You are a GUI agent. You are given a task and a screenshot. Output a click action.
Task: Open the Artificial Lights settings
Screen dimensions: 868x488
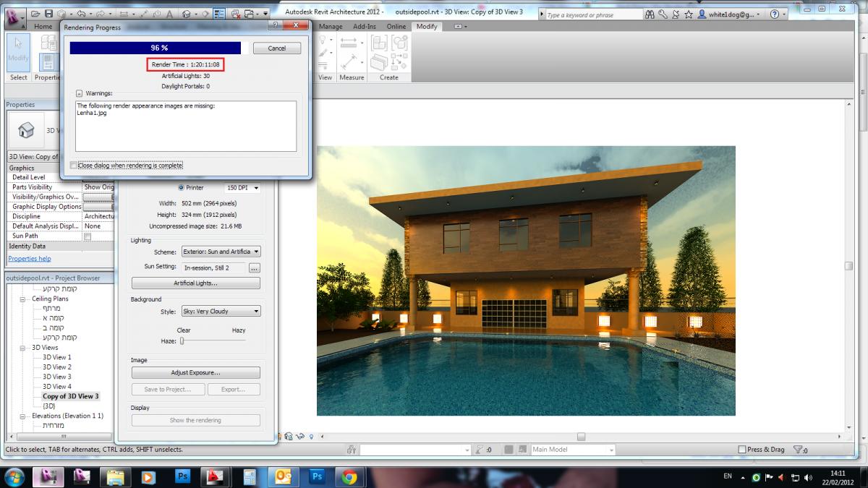click(195, 283)
